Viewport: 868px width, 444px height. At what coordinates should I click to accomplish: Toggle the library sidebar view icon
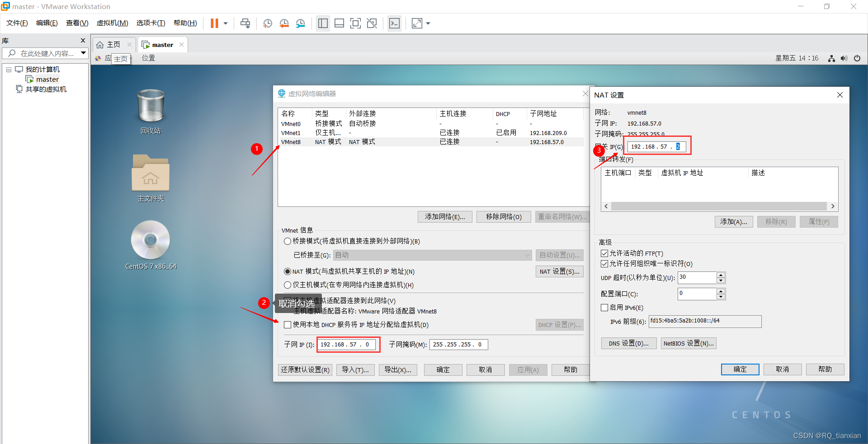coord(323,23)
